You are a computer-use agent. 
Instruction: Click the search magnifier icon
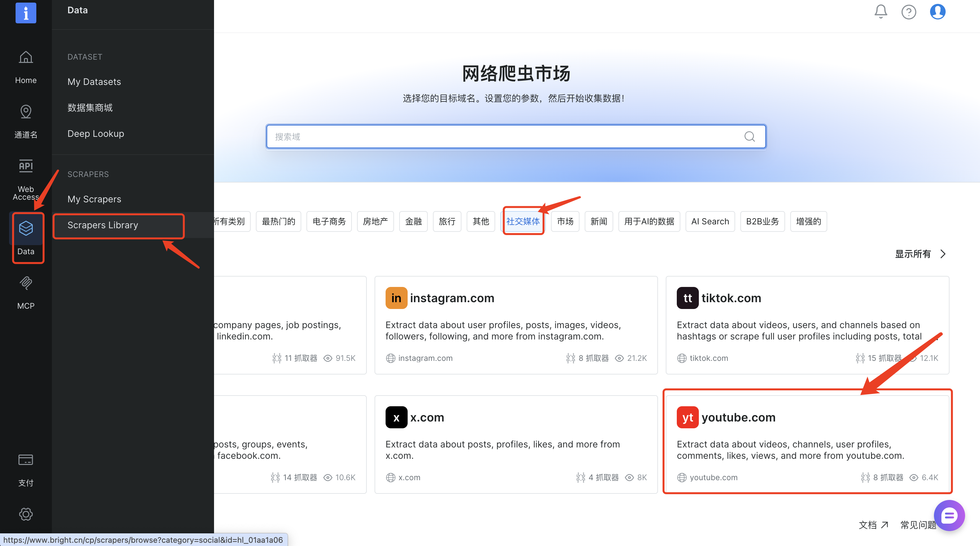tap(749, 136)
